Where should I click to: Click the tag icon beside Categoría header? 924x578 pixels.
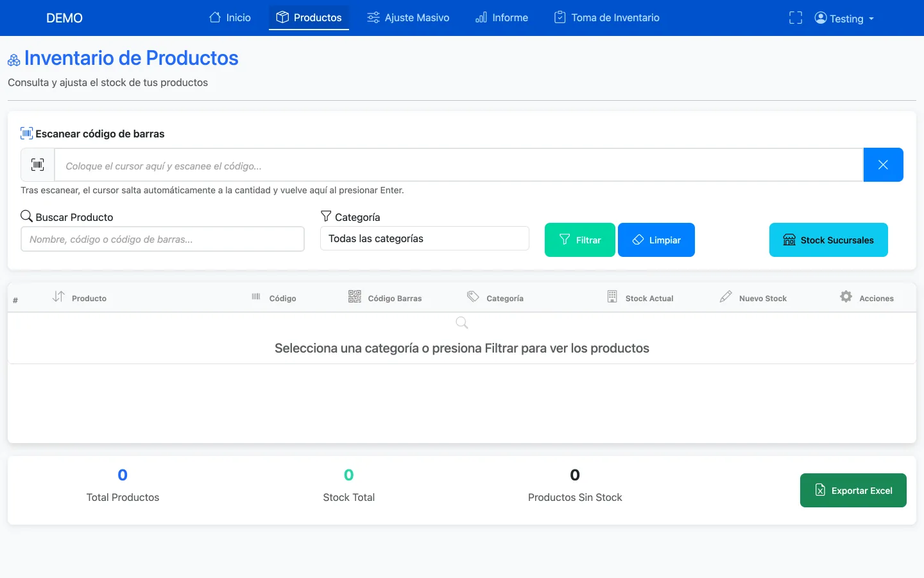click(473, 296)
